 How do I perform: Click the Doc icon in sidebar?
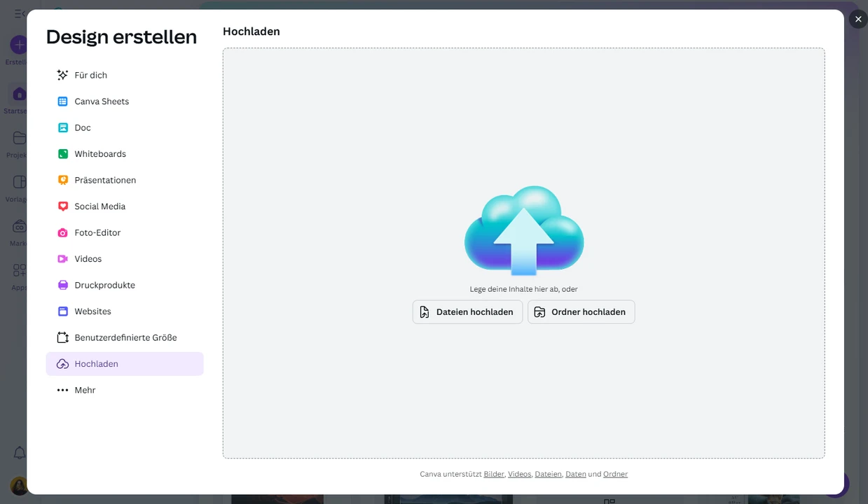point(62,127)
